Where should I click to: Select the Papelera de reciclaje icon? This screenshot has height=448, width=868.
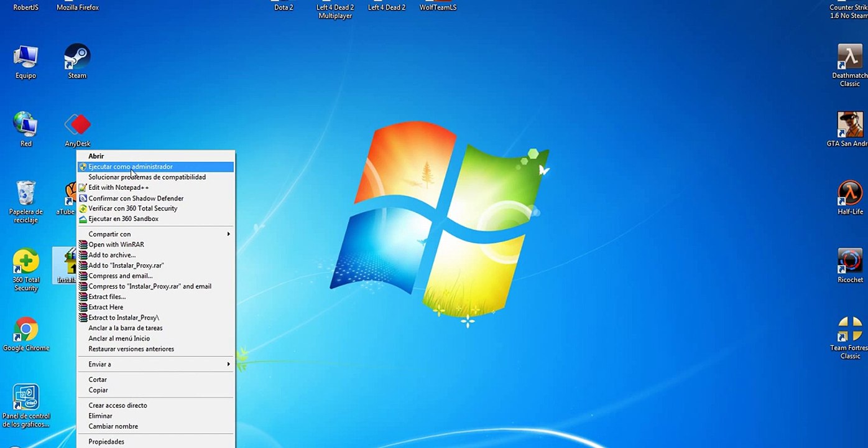pos(25,202)
